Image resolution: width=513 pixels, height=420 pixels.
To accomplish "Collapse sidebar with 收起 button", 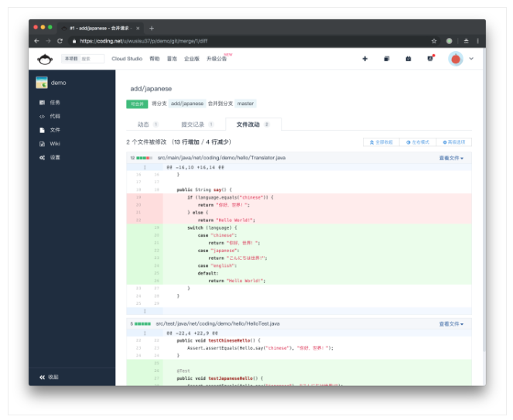I will pyautogui.click(x=49, y=377).
